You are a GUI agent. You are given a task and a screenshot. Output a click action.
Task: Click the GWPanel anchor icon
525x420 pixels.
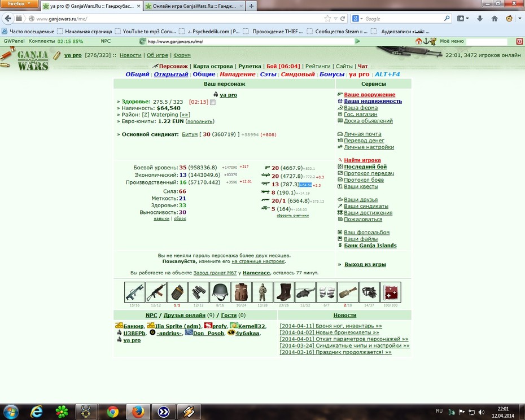point(426,41)
